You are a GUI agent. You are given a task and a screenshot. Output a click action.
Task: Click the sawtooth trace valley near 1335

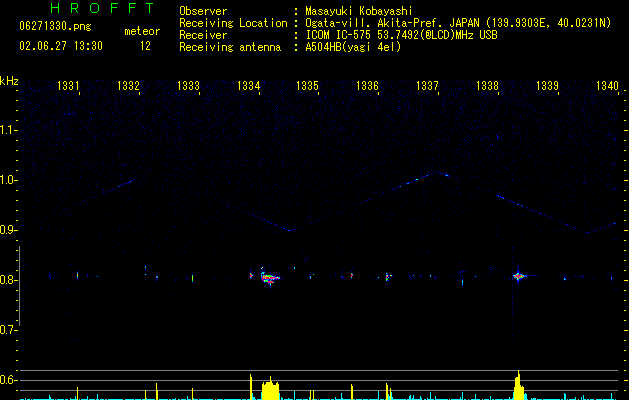(x=290, y=230)
